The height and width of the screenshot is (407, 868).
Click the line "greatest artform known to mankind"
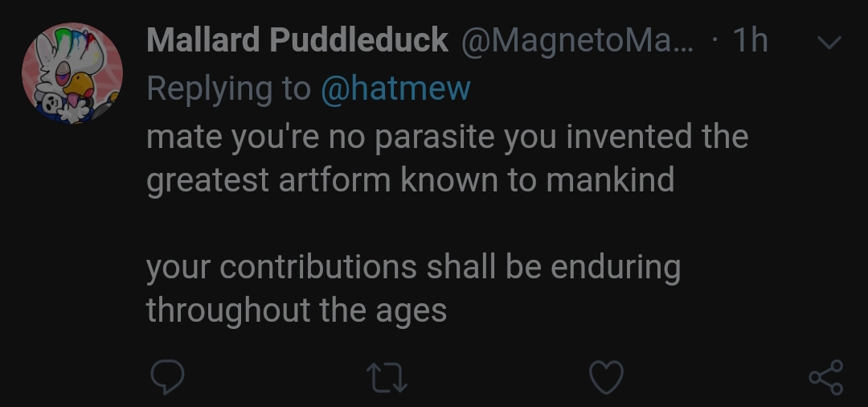point(410,180)
